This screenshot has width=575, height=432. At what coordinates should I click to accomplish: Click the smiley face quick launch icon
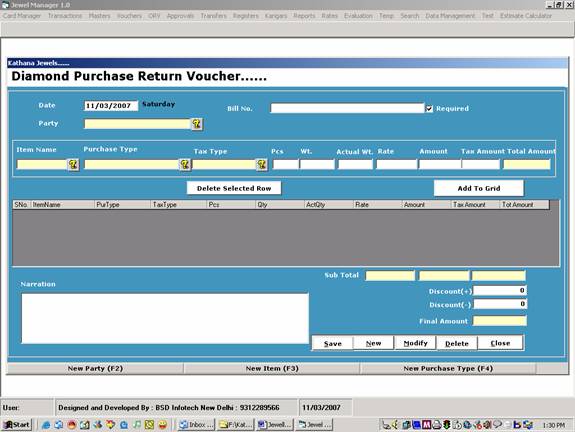pos(163,425)
